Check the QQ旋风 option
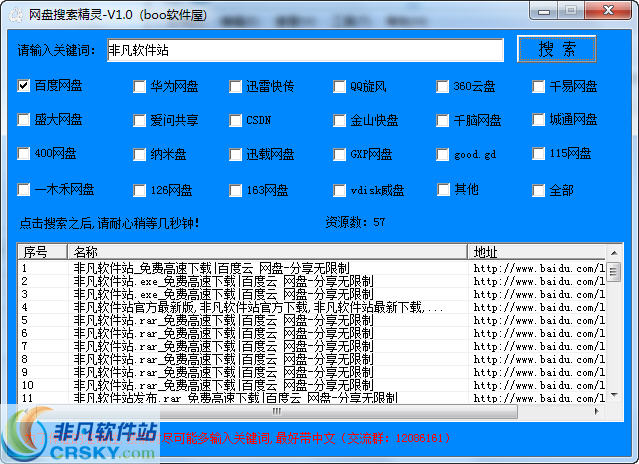 coord(339,86)
